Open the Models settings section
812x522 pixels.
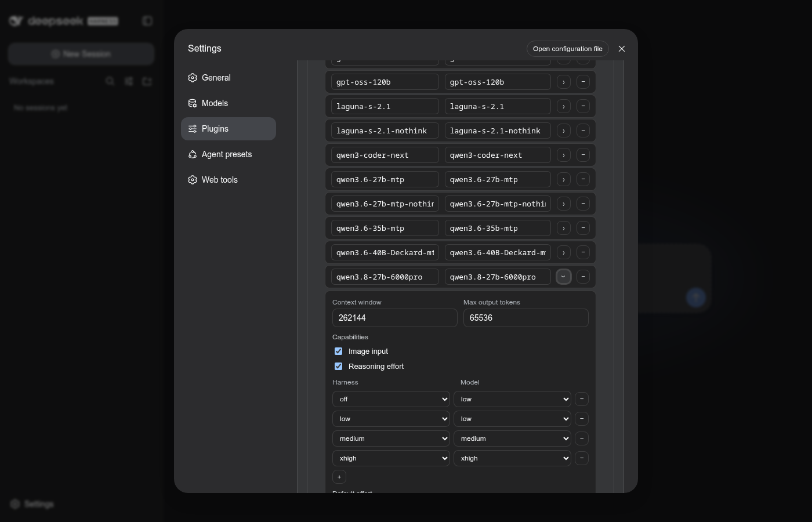[x=229, y=103]
